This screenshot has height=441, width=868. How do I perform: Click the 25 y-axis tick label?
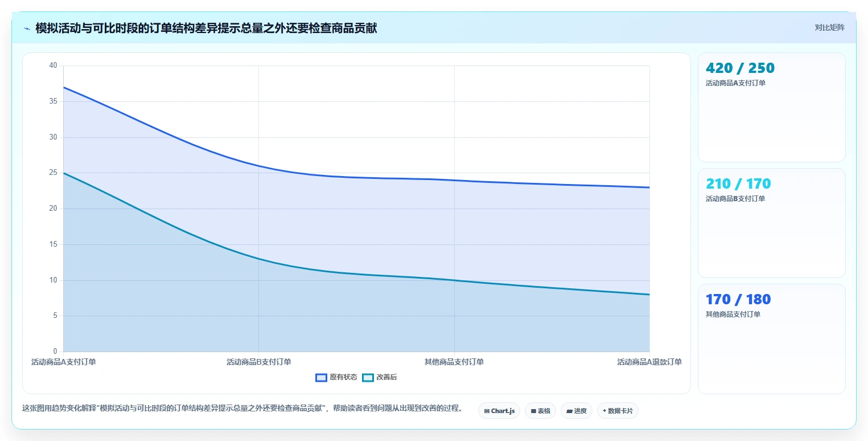pos(54,173)
